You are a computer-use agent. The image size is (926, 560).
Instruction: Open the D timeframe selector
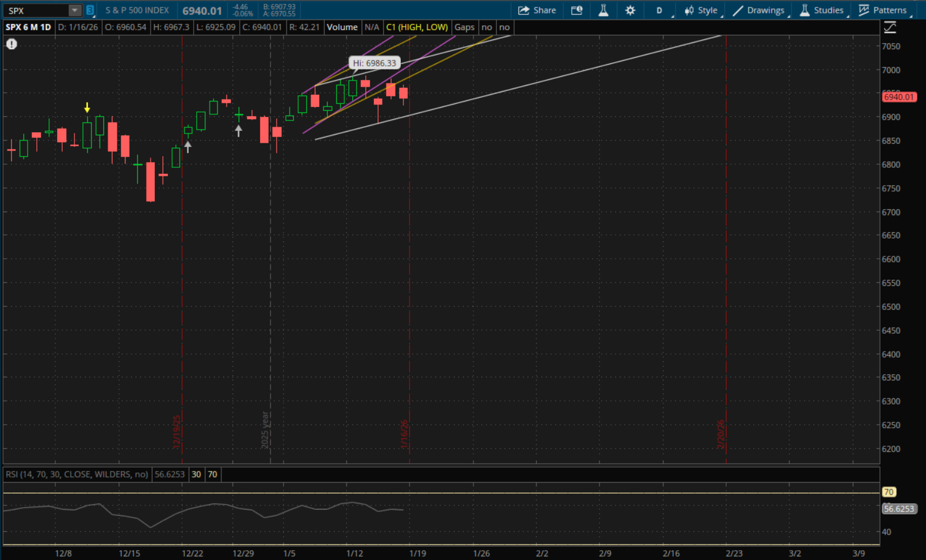[x=659, y=10]
